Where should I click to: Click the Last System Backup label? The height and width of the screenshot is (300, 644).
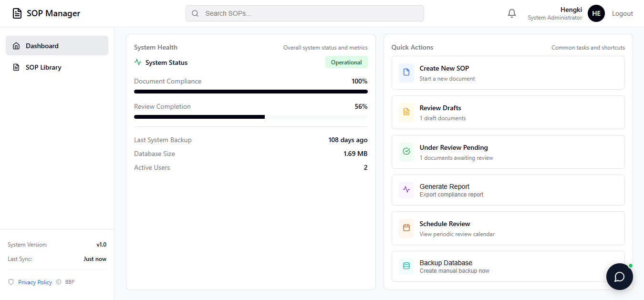(x=163, y=140)
